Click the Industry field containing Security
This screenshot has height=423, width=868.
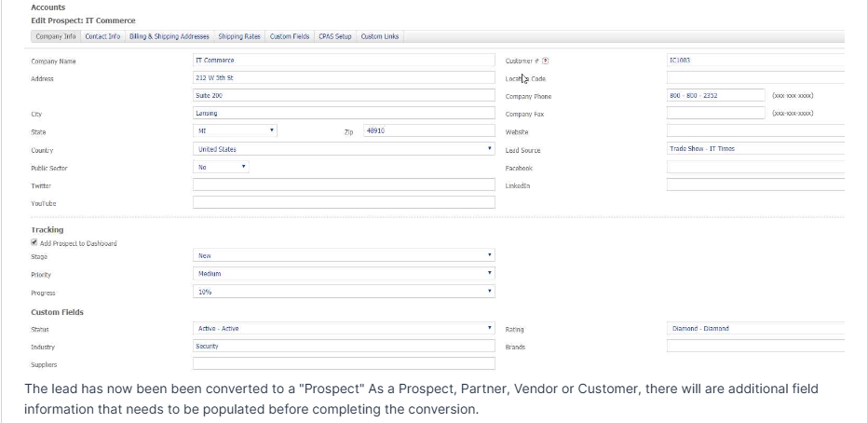pos(343,346)
